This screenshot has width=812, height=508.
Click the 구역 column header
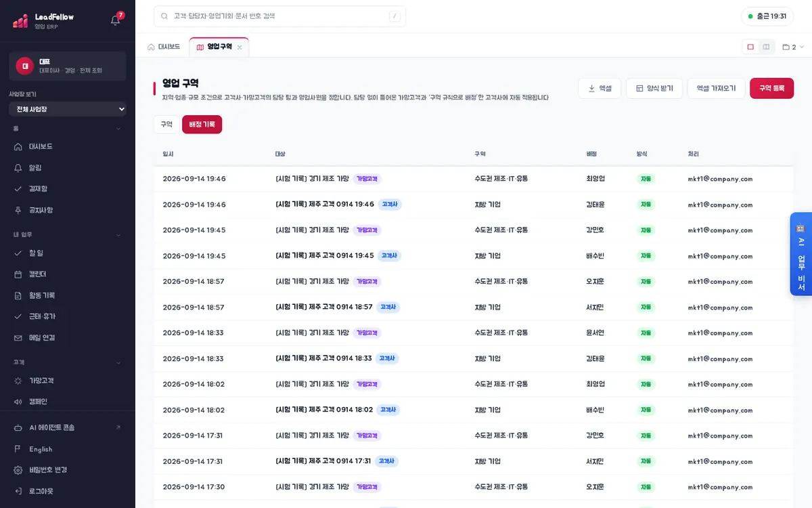pos(480,154)
